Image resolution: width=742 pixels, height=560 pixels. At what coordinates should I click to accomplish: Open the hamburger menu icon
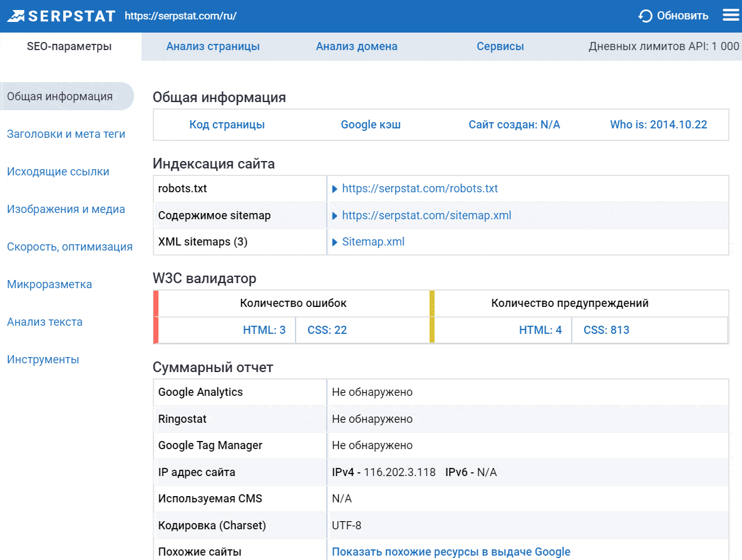point(731,16)
